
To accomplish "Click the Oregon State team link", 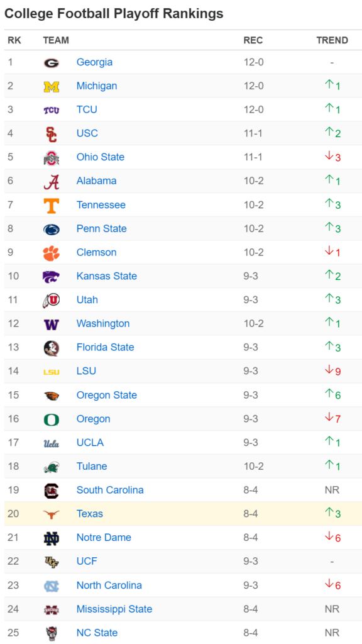I will click(107, 395).
